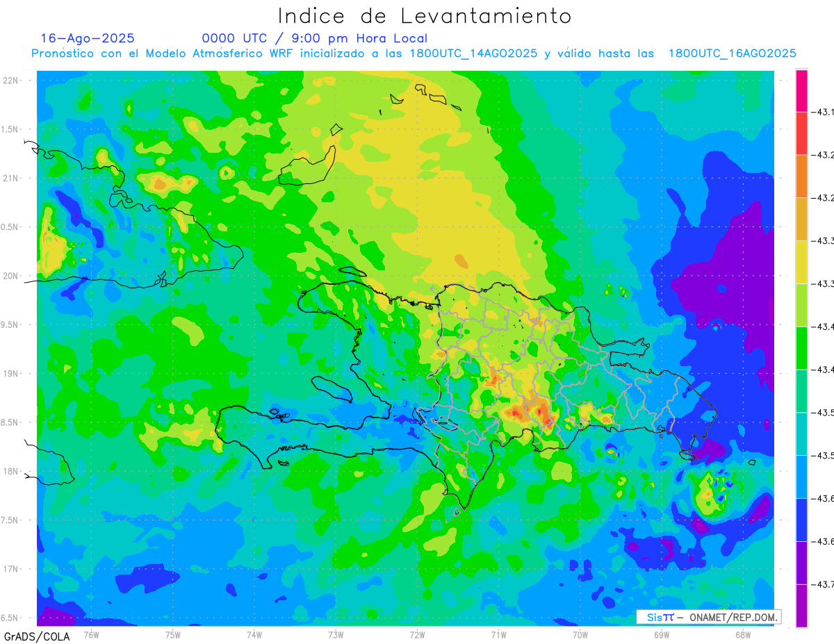Viewport: 834px width, 644px height.
Task: Click the '21N' latitude label
Action: 12,178
